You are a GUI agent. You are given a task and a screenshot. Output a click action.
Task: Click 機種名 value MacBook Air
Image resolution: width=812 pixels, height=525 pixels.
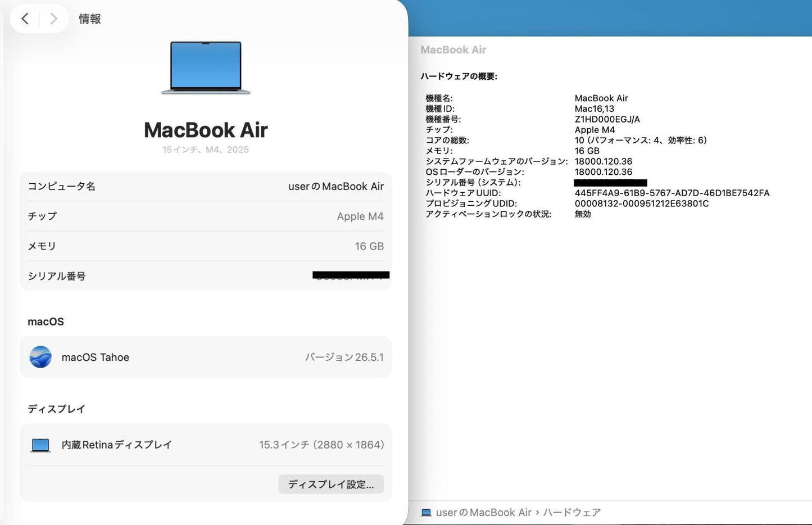[x=601, y=98]
